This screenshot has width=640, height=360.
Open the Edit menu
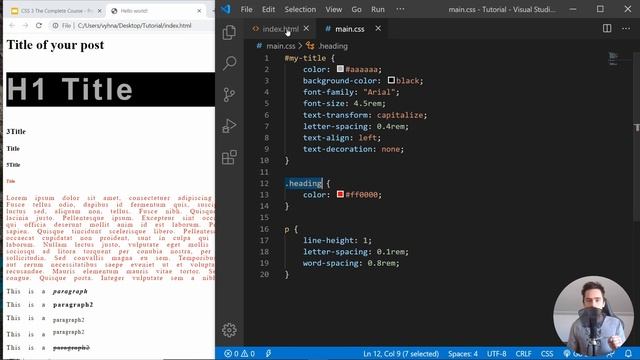tap(268, 9)
